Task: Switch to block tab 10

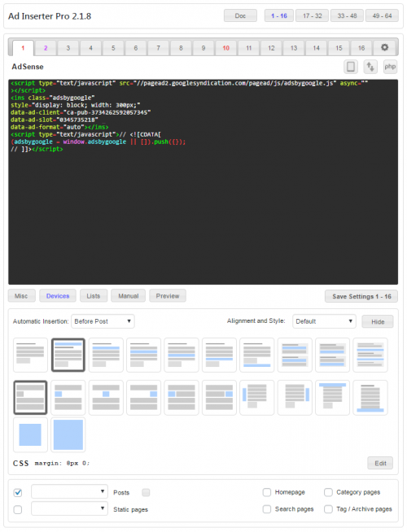Action: coord(226,48)
